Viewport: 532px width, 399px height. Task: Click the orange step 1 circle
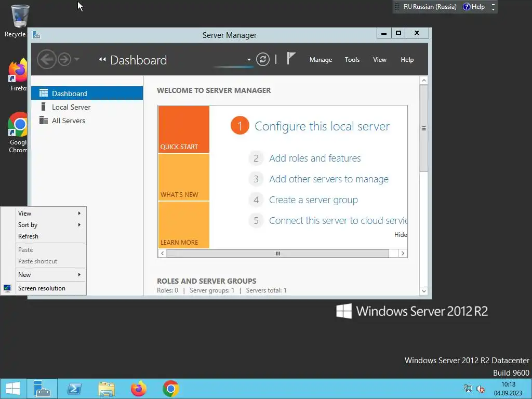[240, 126]
